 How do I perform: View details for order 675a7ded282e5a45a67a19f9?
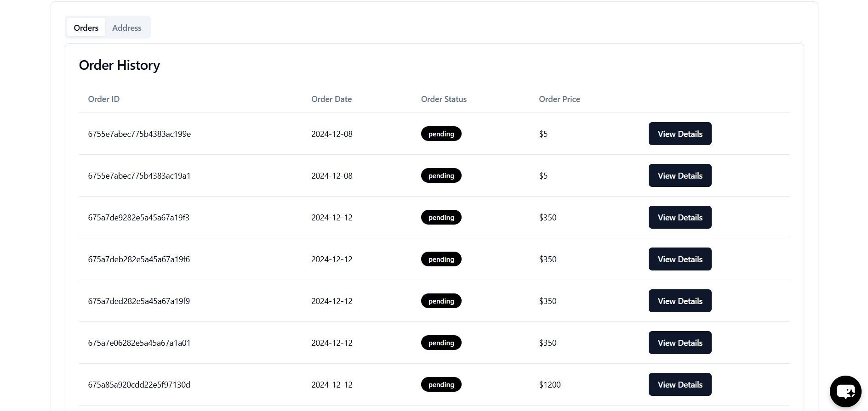[680, 301]
